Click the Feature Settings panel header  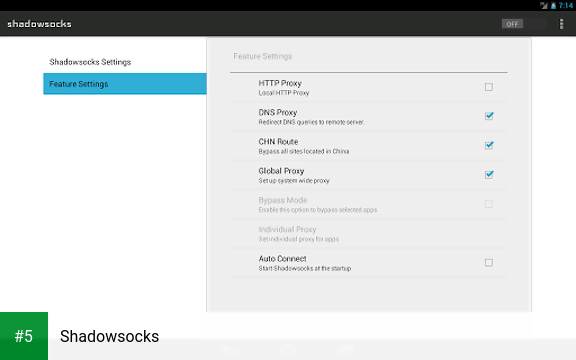tap(263, 56)
